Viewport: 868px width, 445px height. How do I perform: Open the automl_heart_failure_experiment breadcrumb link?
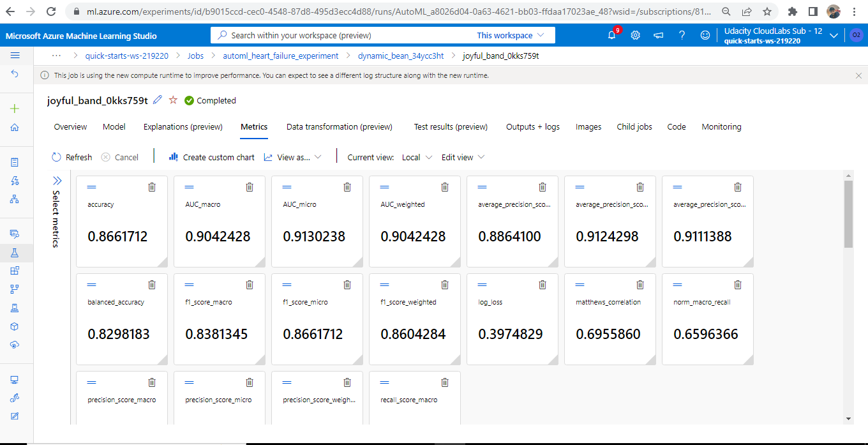pyautogui.click(x=280, y=56)
